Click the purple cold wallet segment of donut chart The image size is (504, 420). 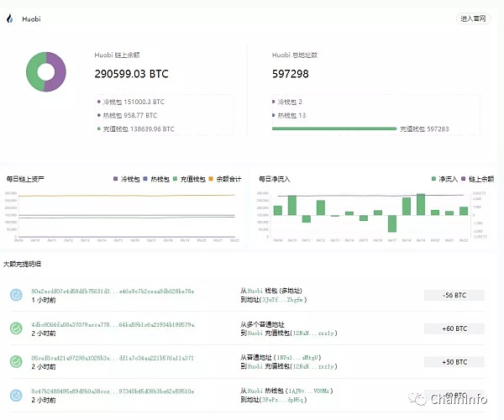pos(59,72)
